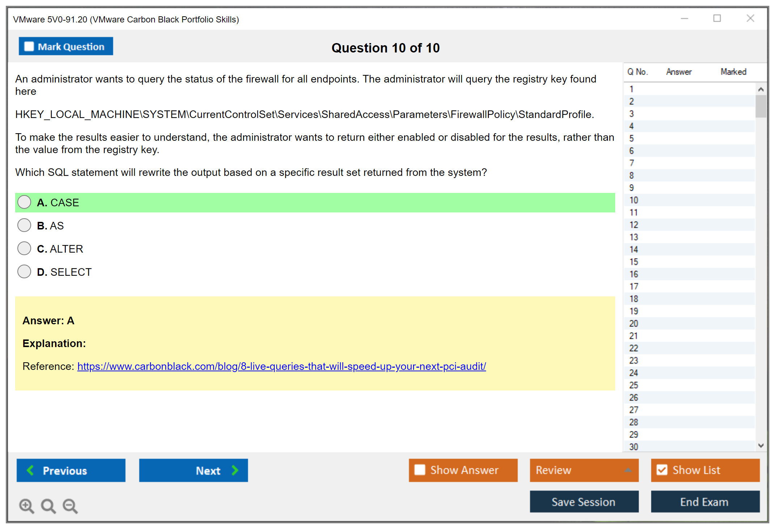This screenshot has height=532, width=778.
Task: Click the End Exam button
Action: coord(705,502)
